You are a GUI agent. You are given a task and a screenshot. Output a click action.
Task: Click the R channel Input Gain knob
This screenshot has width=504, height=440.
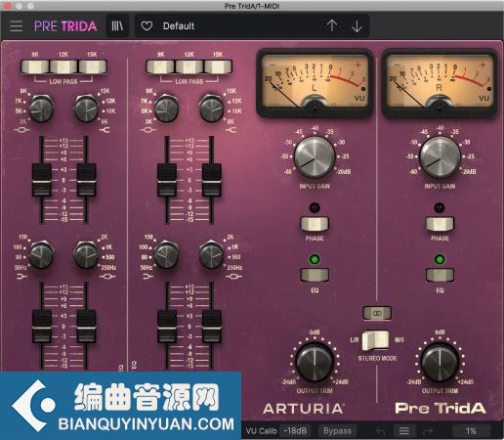(440, 156)
